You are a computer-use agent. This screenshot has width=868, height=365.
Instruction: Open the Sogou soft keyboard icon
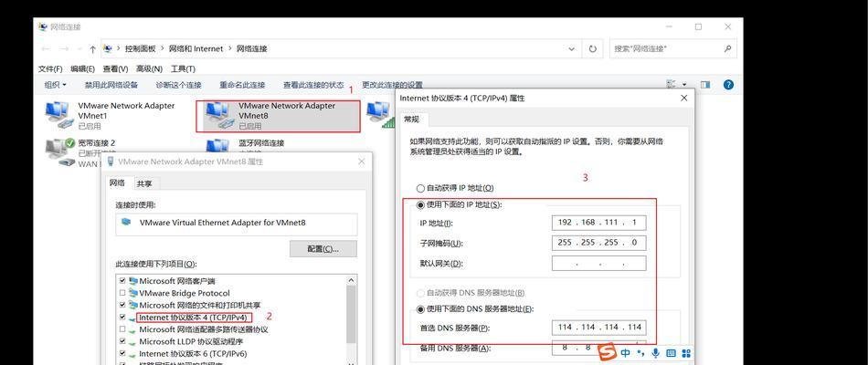[671, 353]
